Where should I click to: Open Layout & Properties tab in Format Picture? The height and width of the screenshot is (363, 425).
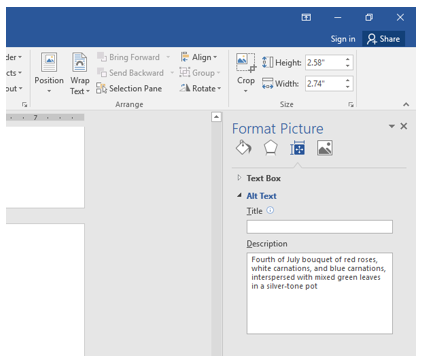coord(297,148)
